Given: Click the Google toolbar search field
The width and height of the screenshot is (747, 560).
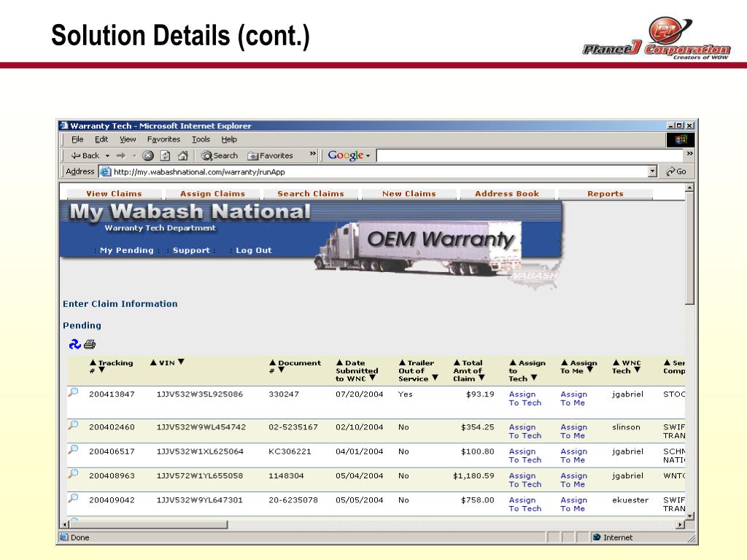Looking at the screenshot, I should pos(530,156).
